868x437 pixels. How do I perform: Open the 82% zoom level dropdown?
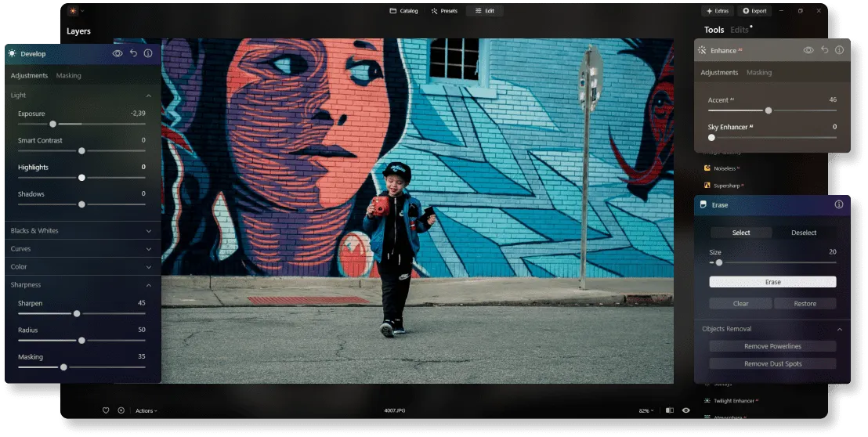click(646, 410)
